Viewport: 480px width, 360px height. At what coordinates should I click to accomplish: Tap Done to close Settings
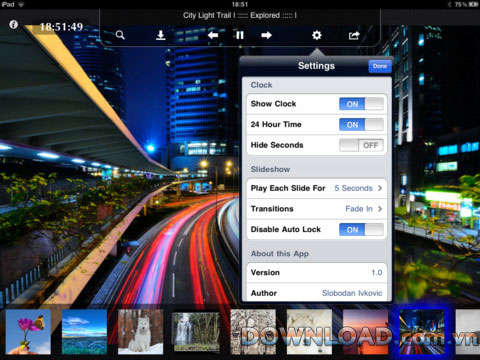pyautogui.click(x=380, y=66)
